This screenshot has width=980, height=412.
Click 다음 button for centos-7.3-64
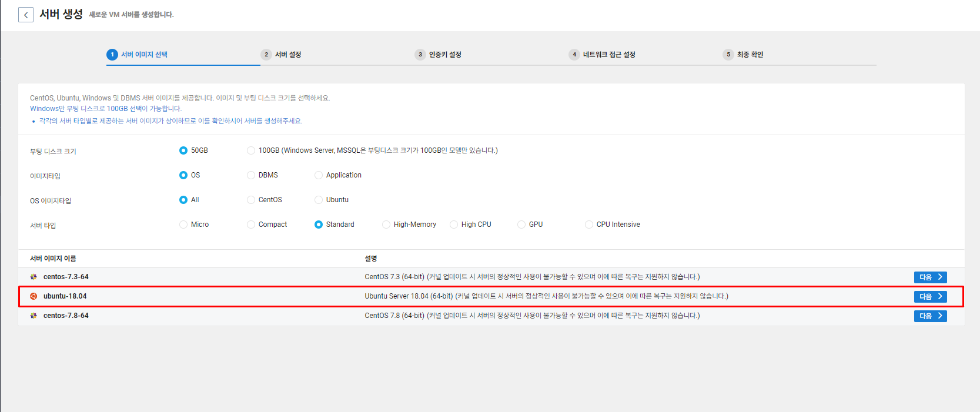coord(931,277)
